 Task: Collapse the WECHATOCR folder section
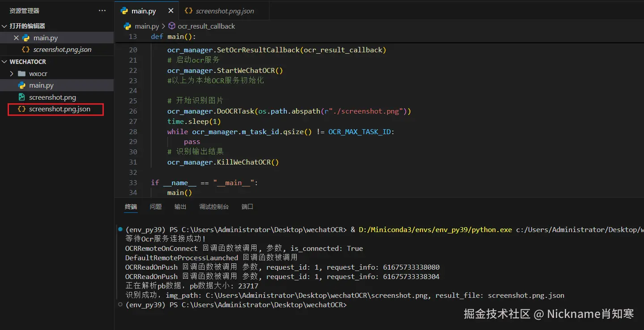click(x=4, y=62)
